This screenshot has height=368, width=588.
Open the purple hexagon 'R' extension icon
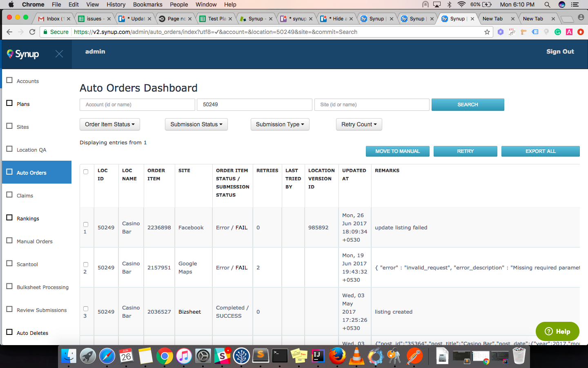[500, 32]
